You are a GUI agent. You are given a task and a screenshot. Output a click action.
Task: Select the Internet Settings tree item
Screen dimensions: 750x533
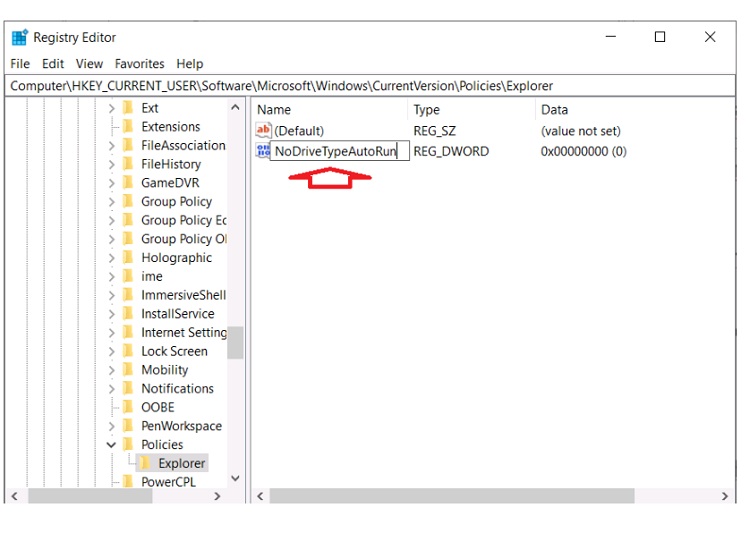(x=184, y=332)
